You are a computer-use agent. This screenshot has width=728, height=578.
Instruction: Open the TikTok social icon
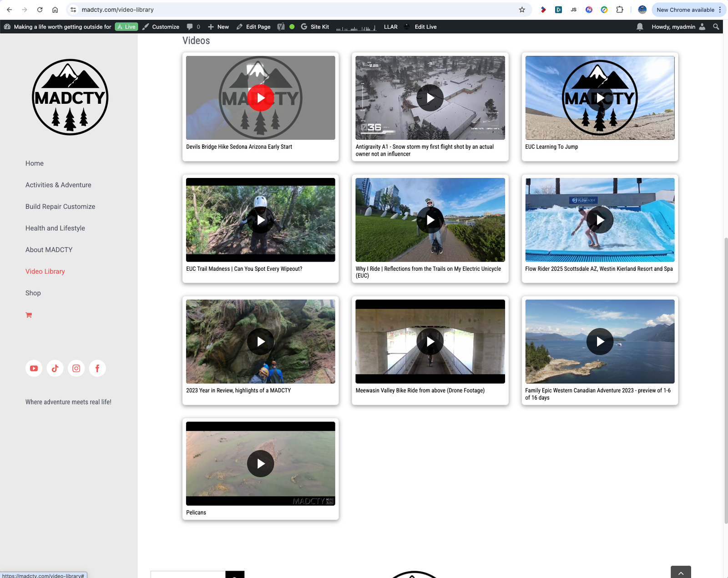coord(55,368)
